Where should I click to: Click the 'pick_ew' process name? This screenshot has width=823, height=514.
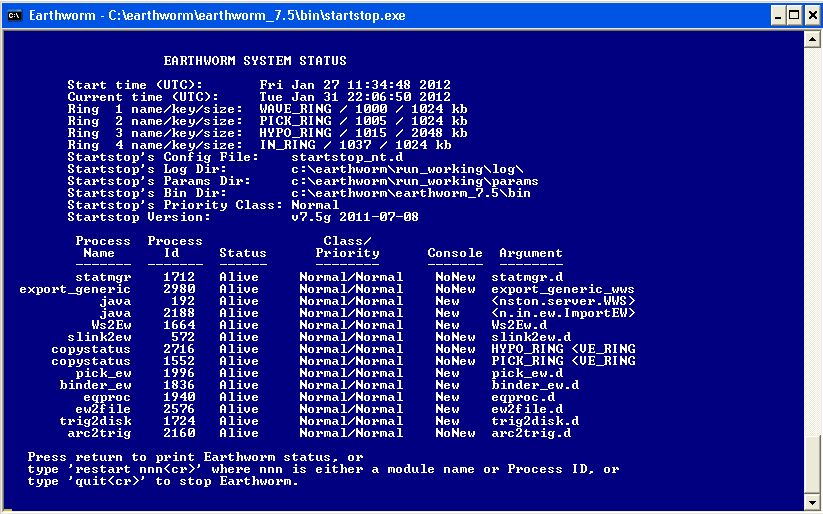(x=103, y=374)
